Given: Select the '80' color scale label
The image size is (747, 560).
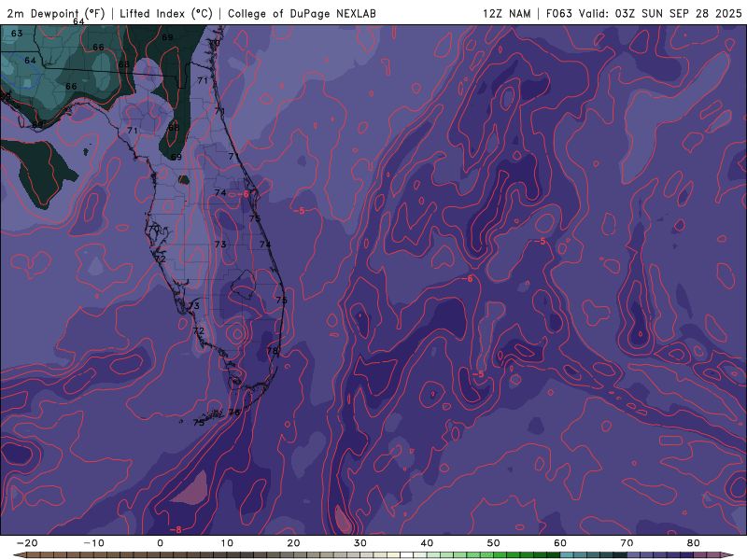Looking at the screenshot, I should 694,543.
